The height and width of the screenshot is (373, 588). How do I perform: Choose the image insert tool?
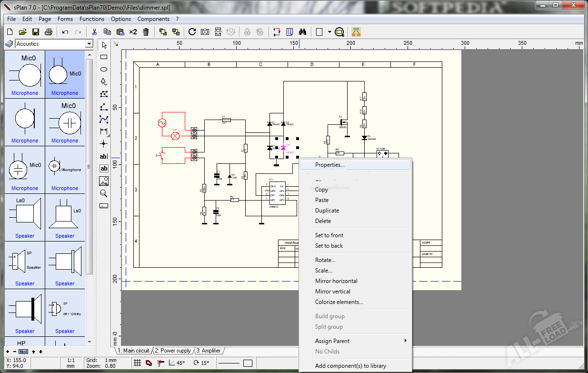pos(104,181)
